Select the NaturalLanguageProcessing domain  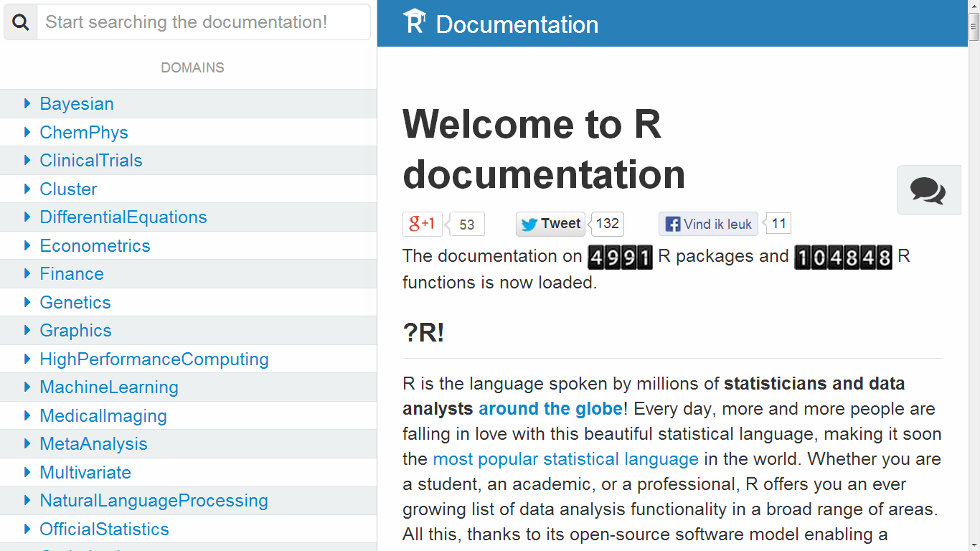pos(154,500)
